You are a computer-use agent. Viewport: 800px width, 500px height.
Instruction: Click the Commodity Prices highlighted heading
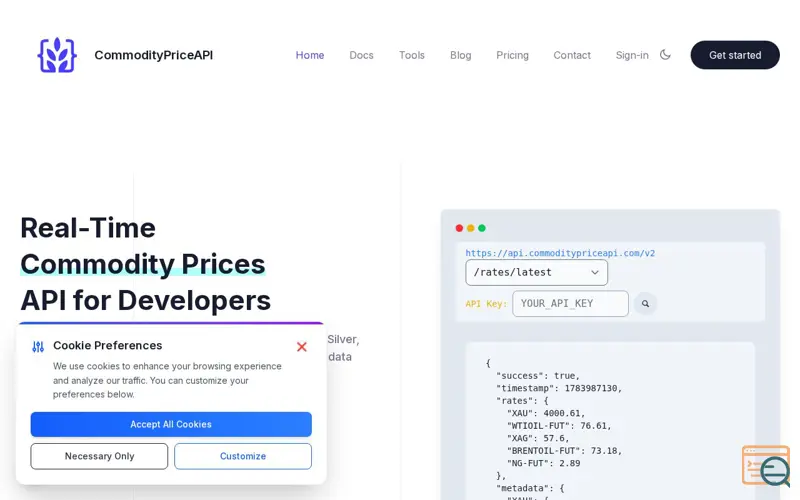click(143, 264)
